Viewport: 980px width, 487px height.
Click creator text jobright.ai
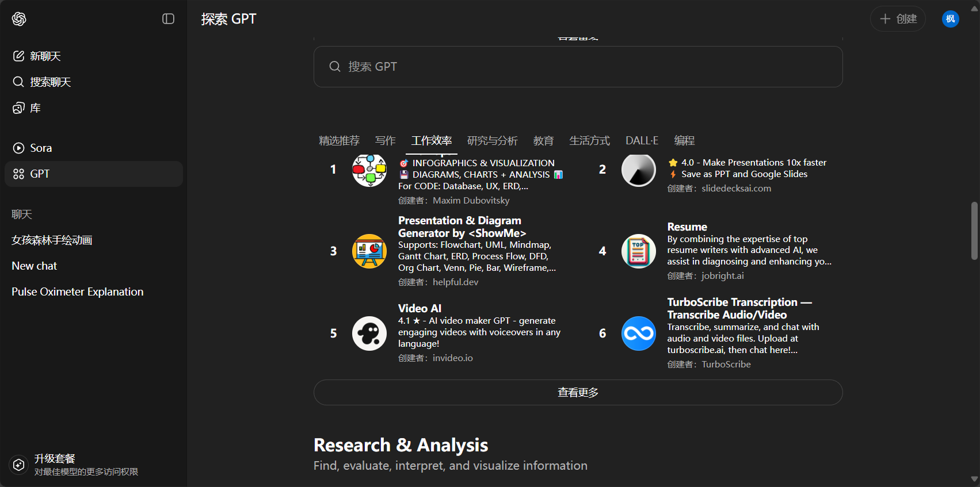723,276
